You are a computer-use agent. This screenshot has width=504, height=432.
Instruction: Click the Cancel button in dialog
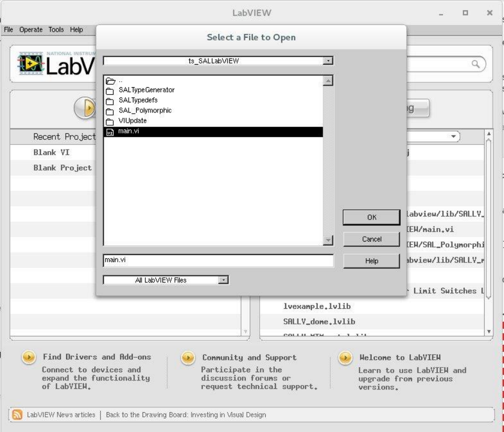[372, 239]
